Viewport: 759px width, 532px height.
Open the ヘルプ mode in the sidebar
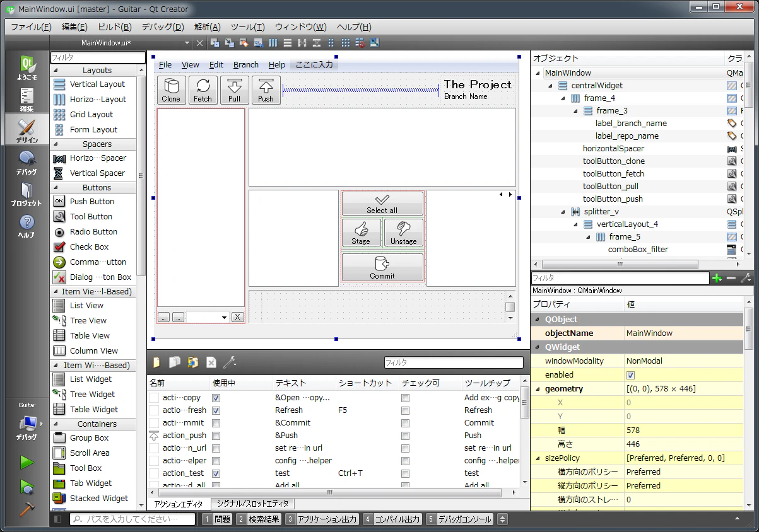(x=27, y=225)
